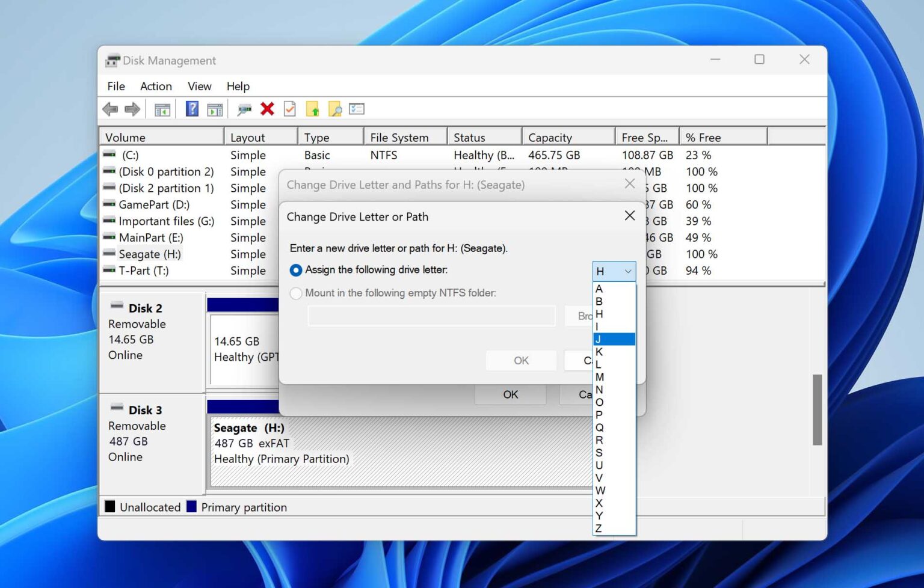Click the OK button in the dialog
Image resolution: width=924 pixels, height=588 pixels.
coord(521,360)
